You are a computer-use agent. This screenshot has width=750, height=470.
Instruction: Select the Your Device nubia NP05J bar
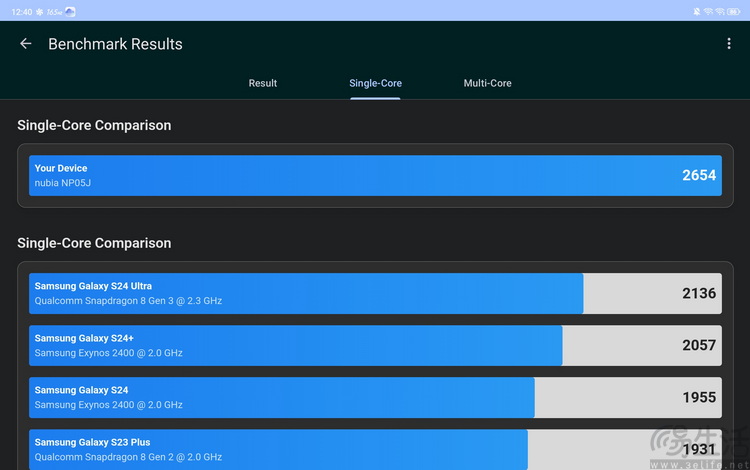(375, 175)
